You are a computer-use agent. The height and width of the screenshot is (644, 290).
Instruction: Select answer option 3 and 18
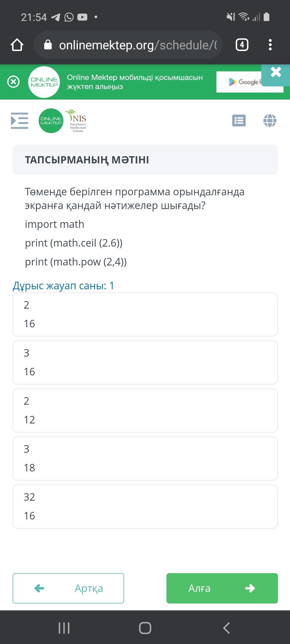click(145, 459)
